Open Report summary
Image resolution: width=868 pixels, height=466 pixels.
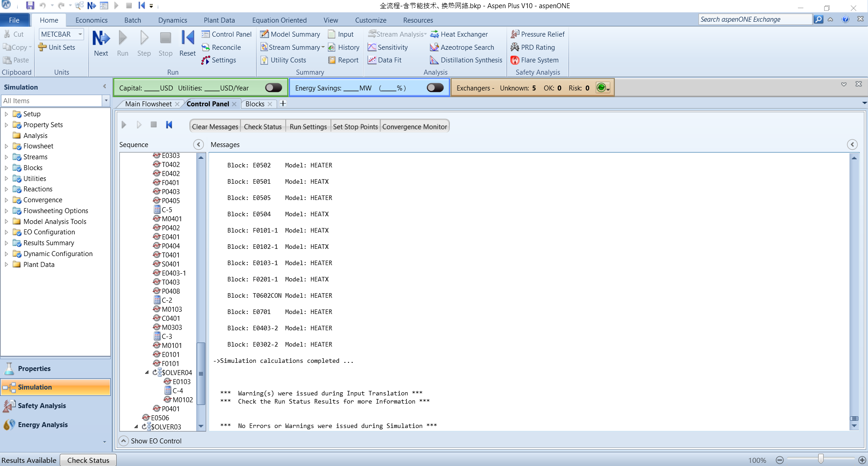(x=343, y=60)
